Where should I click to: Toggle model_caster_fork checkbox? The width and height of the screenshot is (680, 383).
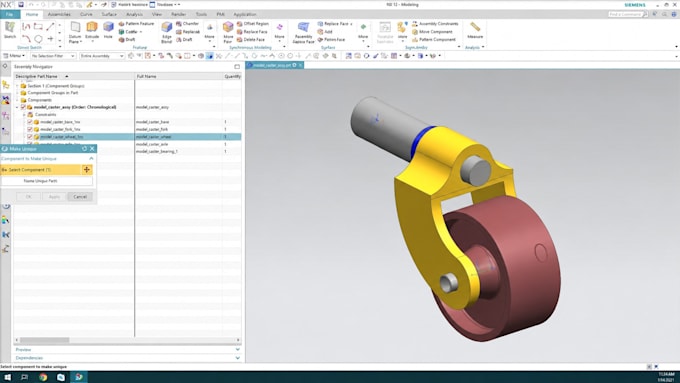pyautogui.click(x=30, y=130)
